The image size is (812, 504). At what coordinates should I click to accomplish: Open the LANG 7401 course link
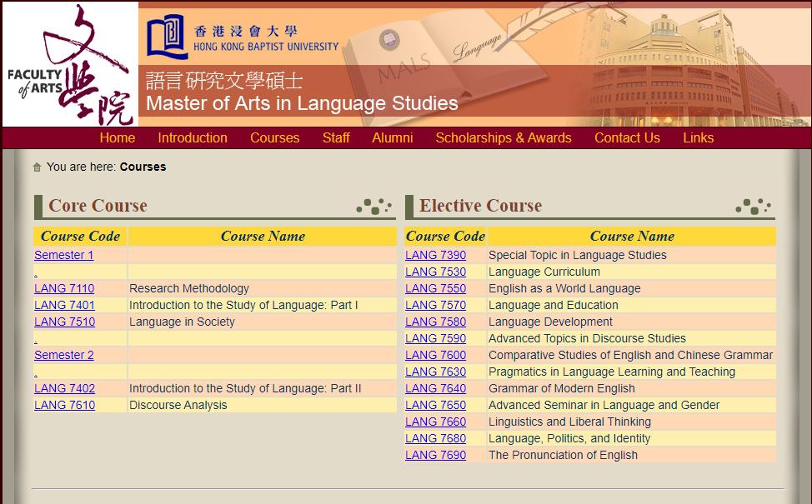[x=65, y=305]
